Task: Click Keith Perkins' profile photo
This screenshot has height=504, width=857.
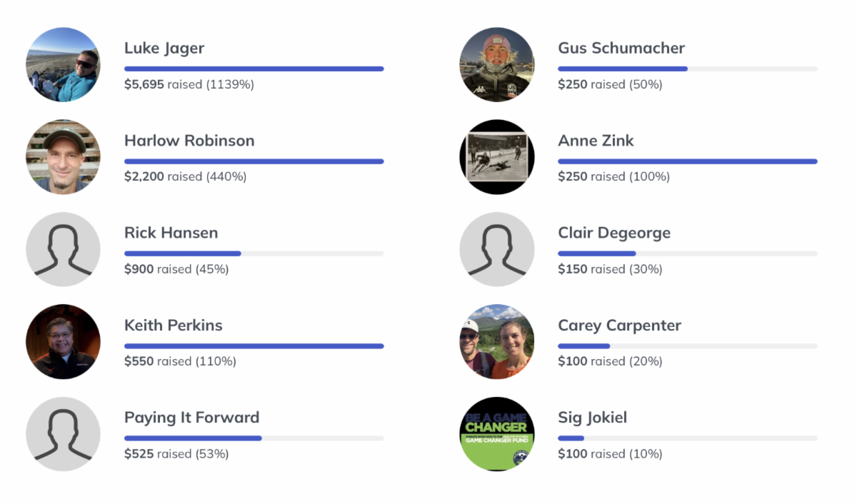Action: (63, 341)
